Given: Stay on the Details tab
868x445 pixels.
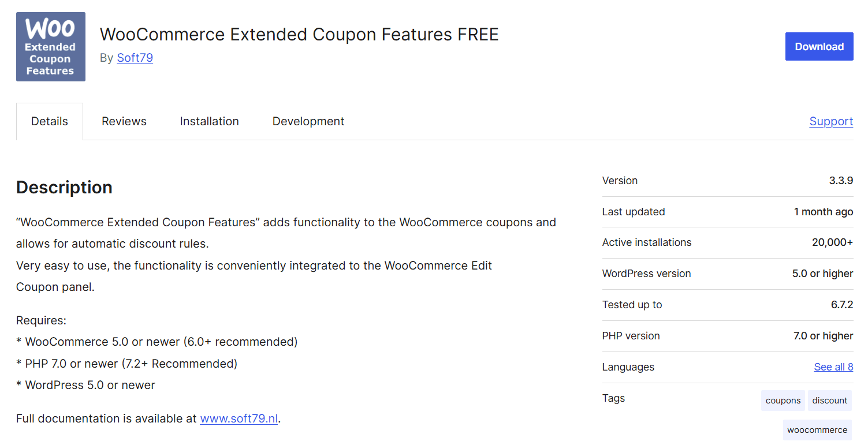Looking at the screenshot, I should click(49, 121).
